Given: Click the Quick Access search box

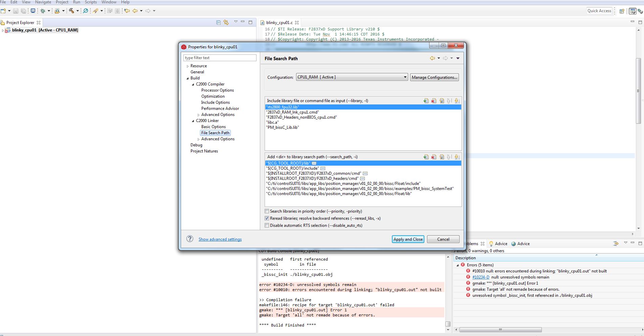Looking at the screenshot, I should click(599, 11).
